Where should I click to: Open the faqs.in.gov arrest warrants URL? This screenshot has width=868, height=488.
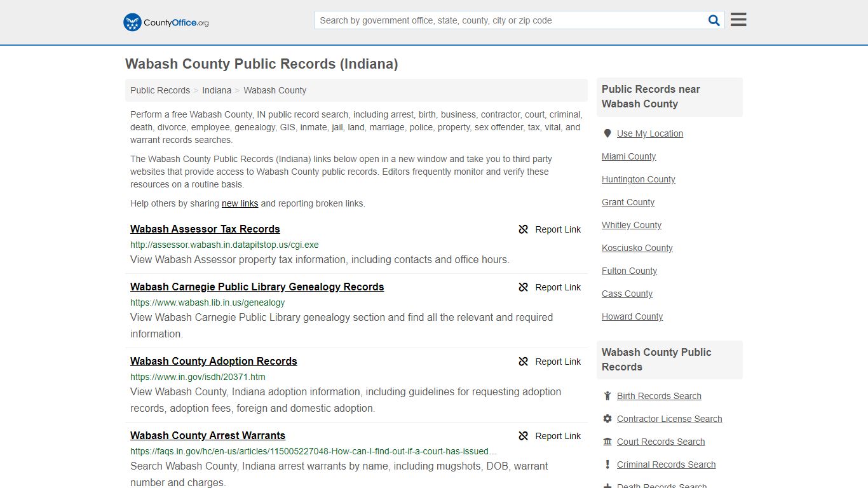pyautogui.click(x=314, y=451)
